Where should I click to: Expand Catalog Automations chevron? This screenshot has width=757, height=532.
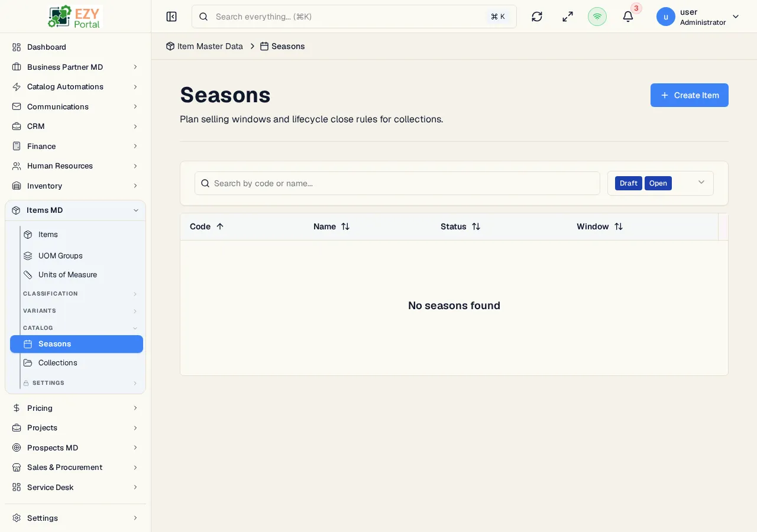(x=135, y=87)
